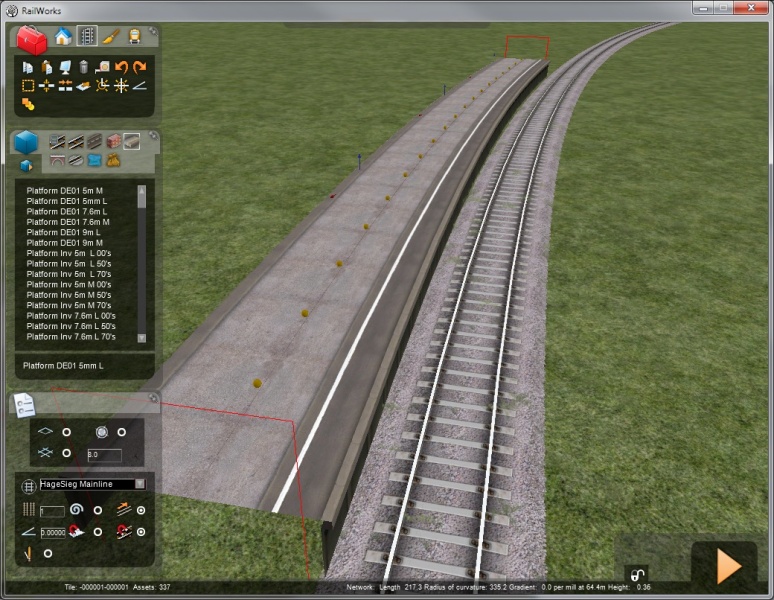Switch to the Scenario Tools train tab
The image size is (774, 600).
(x=134, y=37)
